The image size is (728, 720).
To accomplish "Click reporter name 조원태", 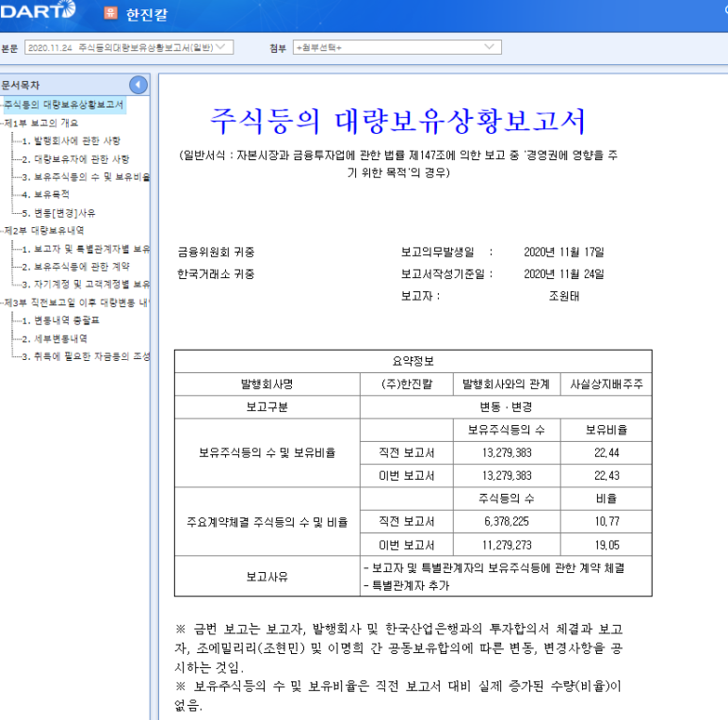I will 563,296.
